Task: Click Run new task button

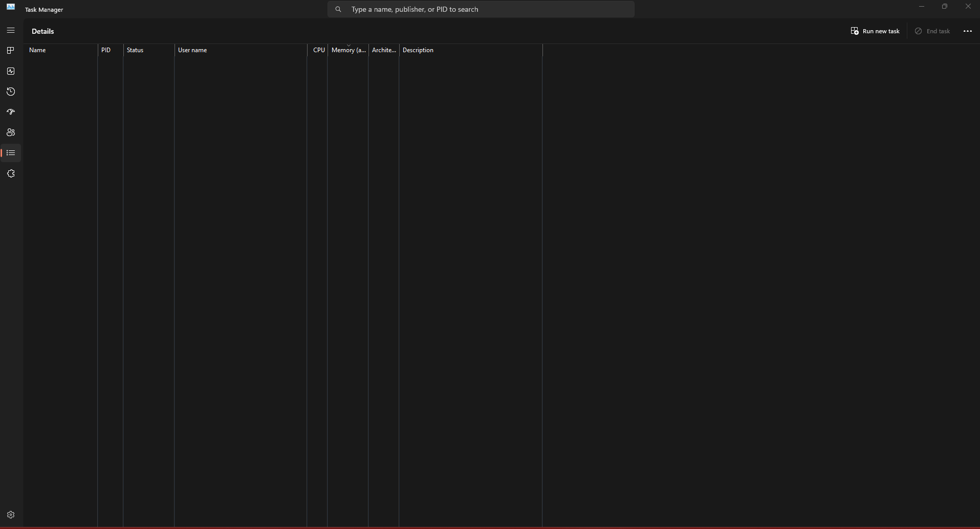Action: pyautogui.click(x=875, y=31)
